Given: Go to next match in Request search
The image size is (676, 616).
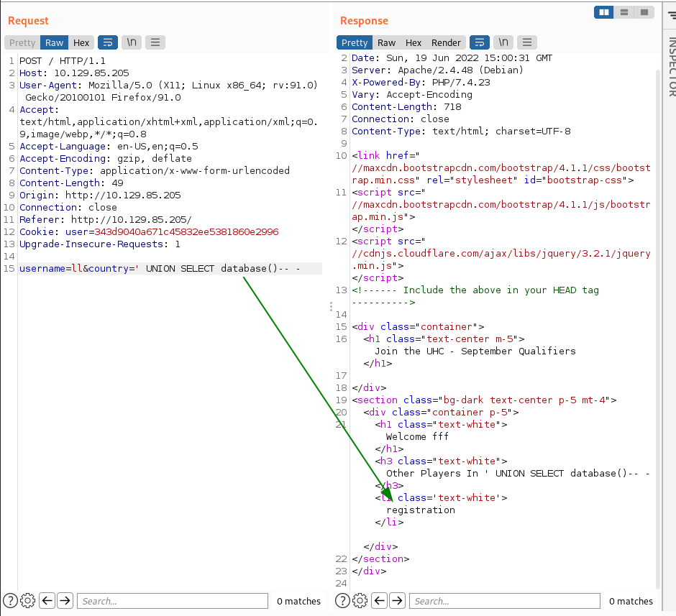Looking at the screenshot, I should (x=65, y=600).
